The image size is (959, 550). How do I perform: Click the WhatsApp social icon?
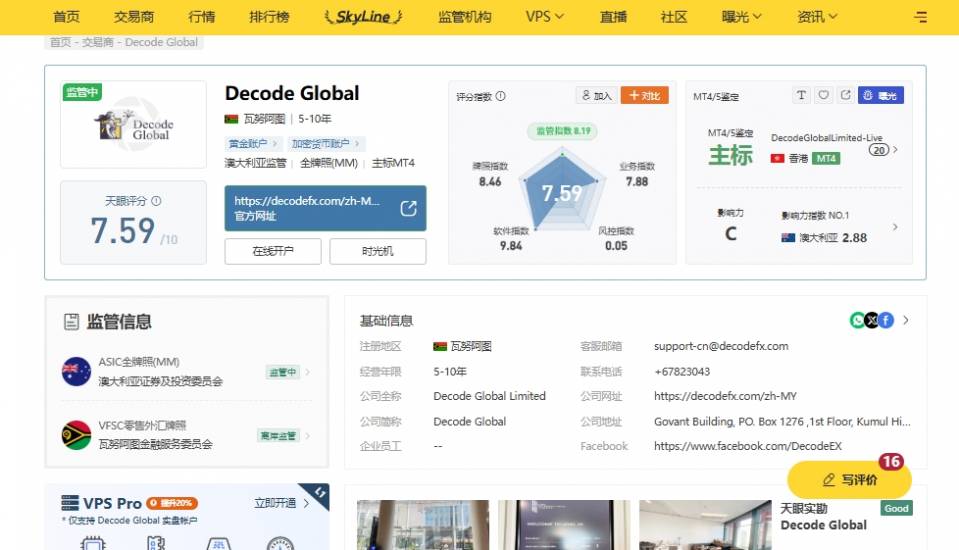(857, 320)
